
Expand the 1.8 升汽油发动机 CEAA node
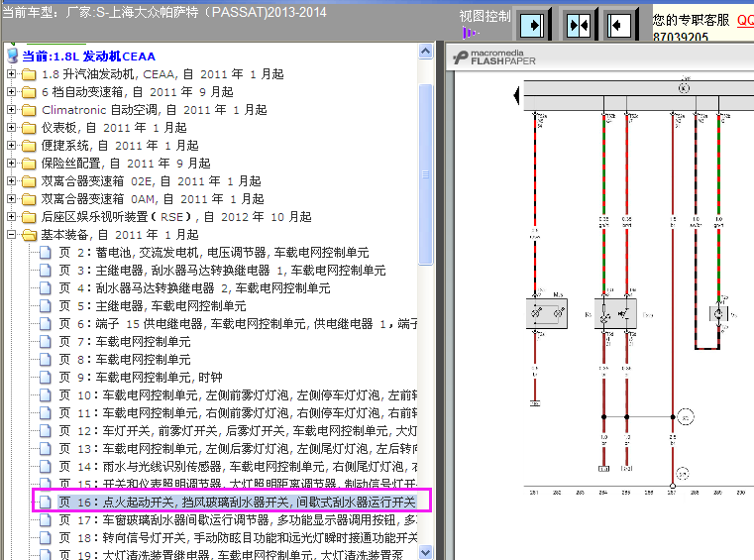(11, 74)
